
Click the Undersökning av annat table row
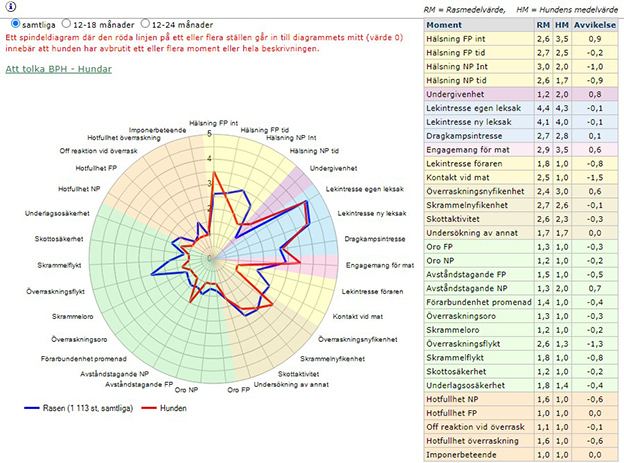click(x=521, y=233)
